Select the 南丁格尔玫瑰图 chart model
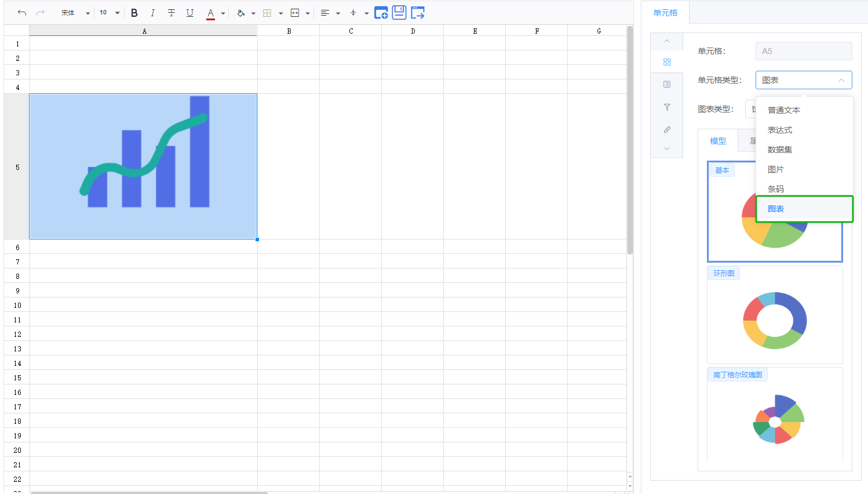The image size is (868, 494). click(775, 415)
